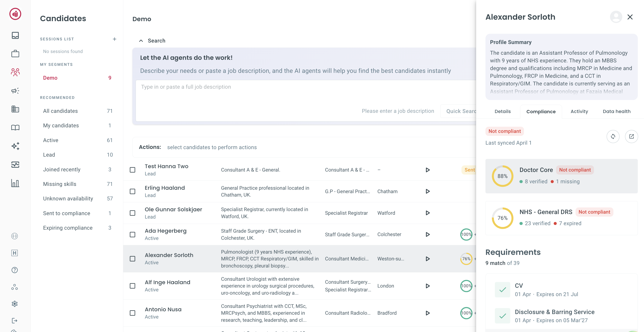The width and height of the screenshot is (644, 332).
Task: Tick Alexander Sorloth's row checkbox
Action: [132, 259]
